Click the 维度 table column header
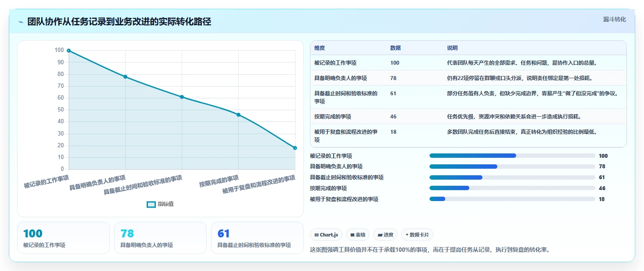 [320, 48]
